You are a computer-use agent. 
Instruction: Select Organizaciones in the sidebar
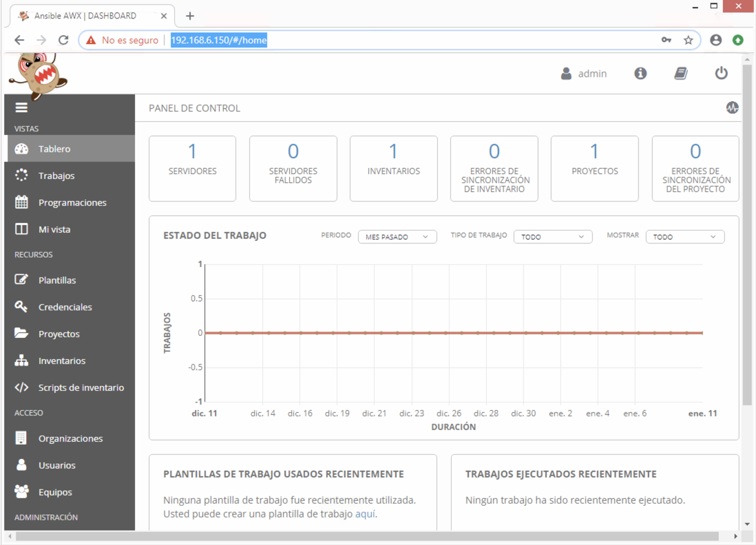pyautogui.click(x=70, y=438)
